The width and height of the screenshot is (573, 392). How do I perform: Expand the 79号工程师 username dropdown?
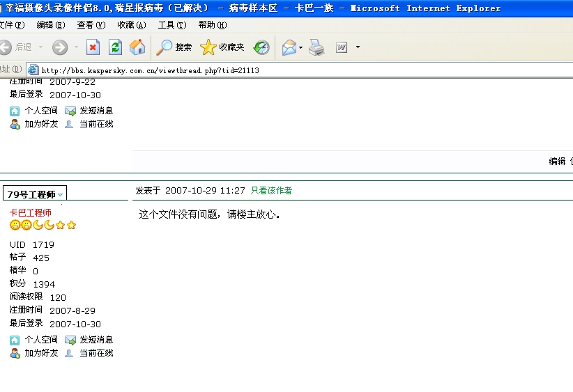pyautogui.click(x=61, y=195)
